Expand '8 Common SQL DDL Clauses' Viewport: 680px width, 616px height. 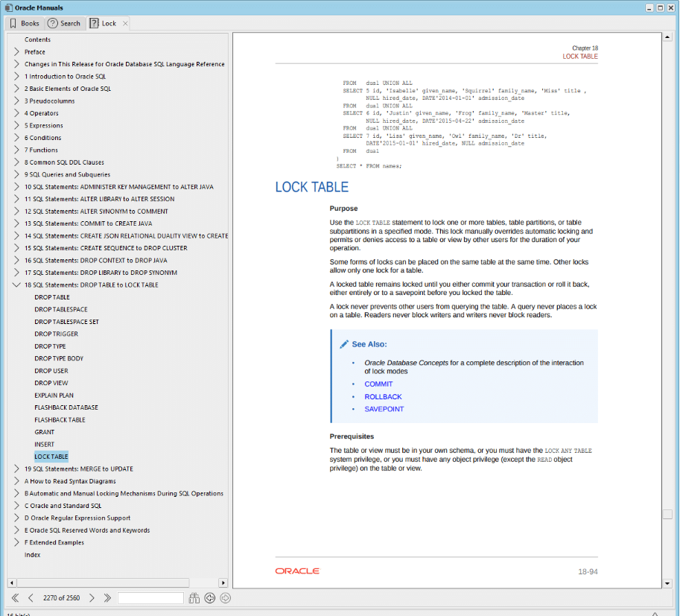tap(16, 162)
